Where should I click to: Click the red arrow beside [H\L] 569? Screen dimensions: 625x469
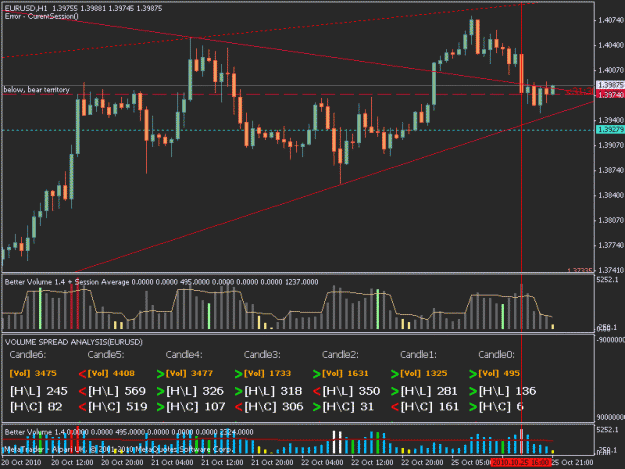[x=83, y=391]
